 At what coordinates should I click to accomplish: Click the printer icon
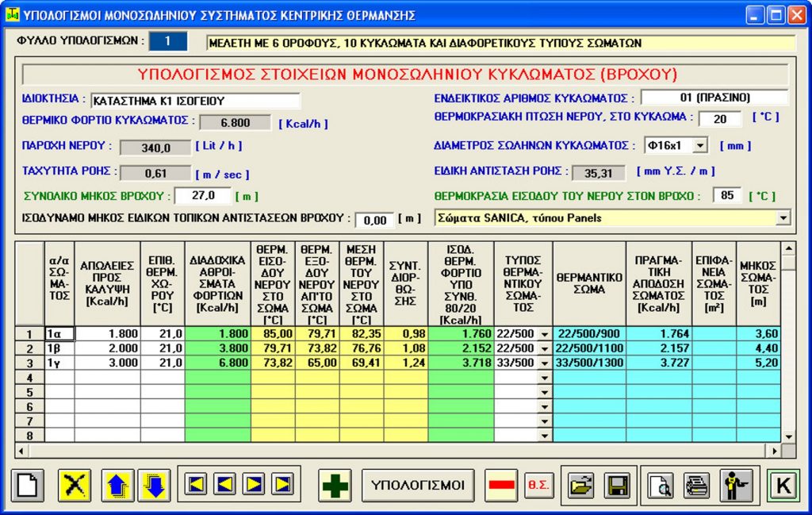click(697, 484)
